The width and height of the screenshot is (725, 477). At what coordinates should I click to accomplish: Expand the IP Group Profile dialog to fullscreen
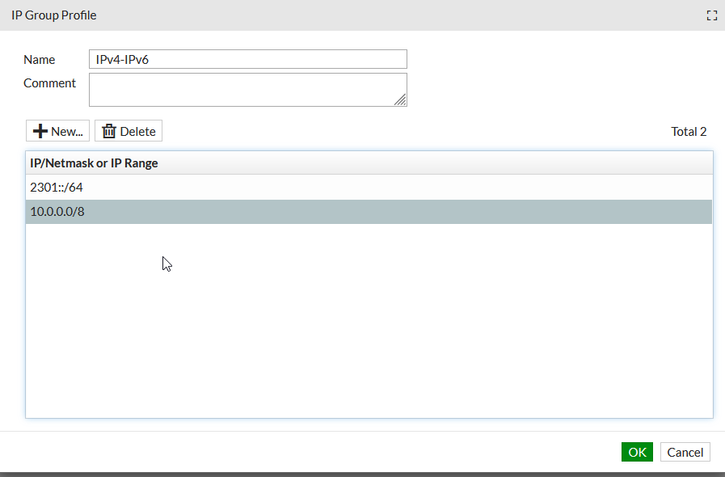click(x=709, y=16)
